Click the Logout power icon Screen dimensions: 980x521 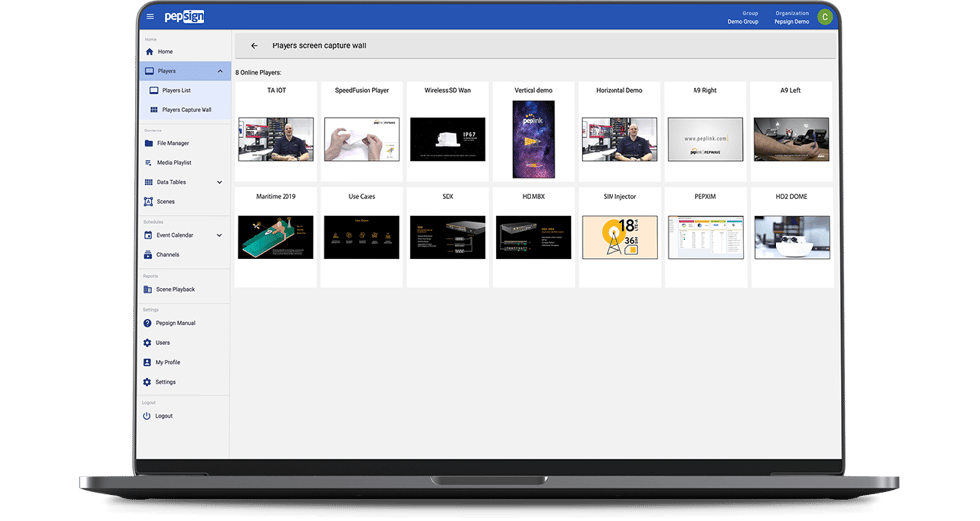pyautogui.click(x=147, y=416)
